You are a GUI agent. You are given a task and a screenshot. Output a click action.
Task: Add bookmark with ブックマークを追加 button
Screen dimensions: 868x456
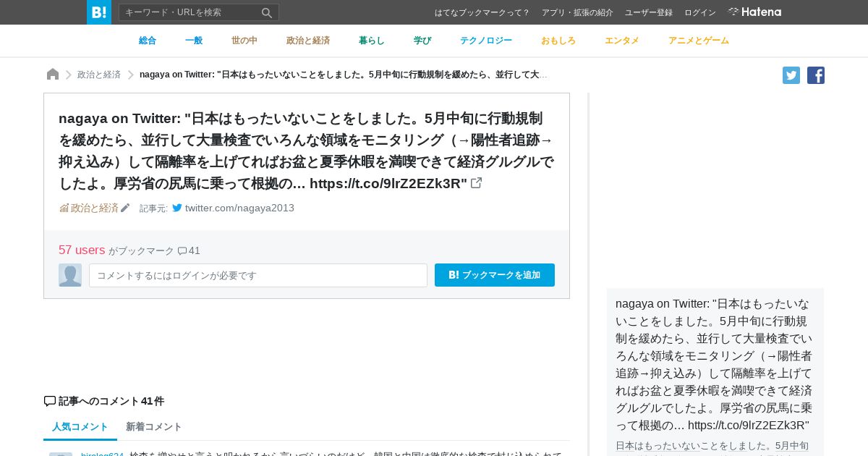point(495,275)
